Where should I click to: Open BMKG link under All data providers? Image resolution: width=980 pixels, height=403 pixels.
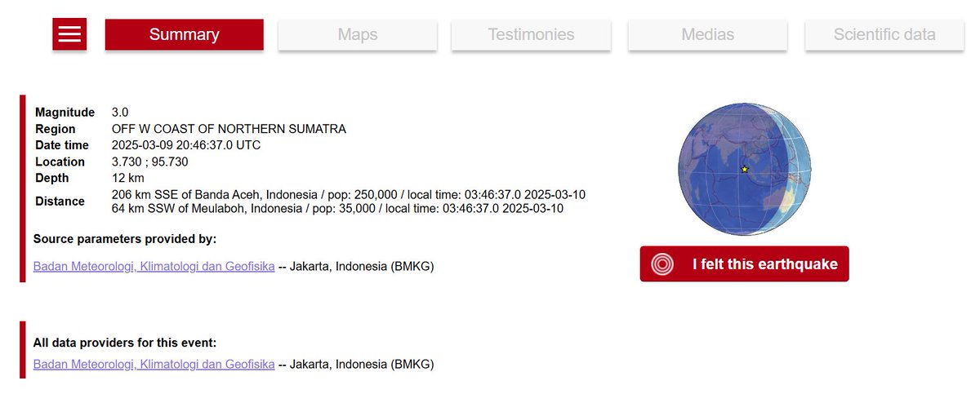click(x=154, y=364)
